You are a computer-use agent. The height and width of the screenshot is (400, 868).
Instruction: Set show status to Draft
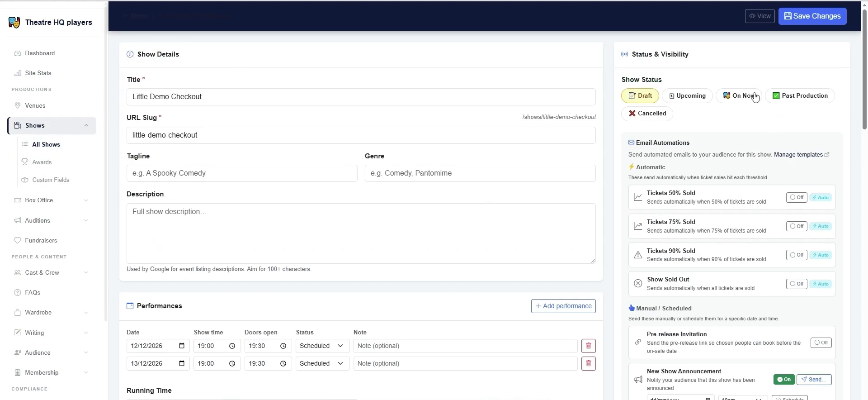tap(640, 95)
